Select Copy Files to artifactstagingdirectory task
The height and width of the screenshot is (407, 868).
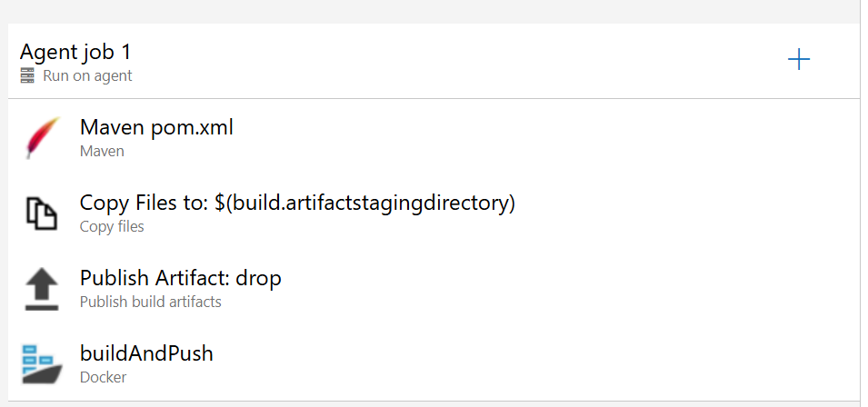[x=297, y=203]
